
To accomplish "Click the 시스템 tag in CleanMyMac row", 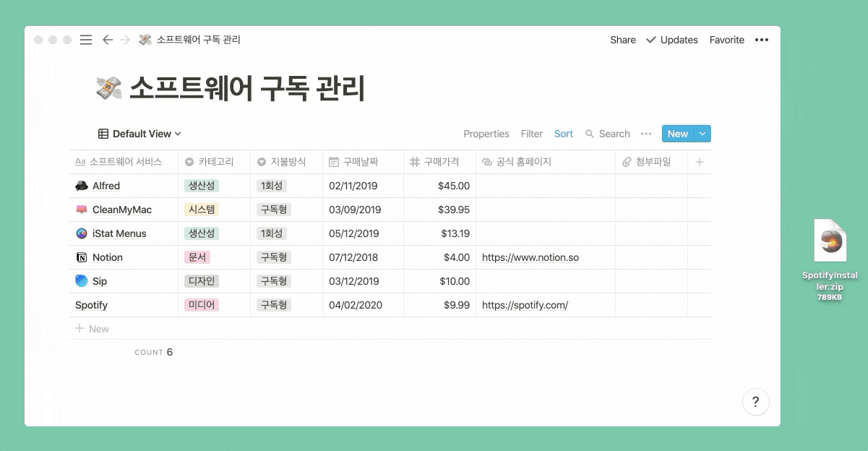I will click(x=202, y=210).
